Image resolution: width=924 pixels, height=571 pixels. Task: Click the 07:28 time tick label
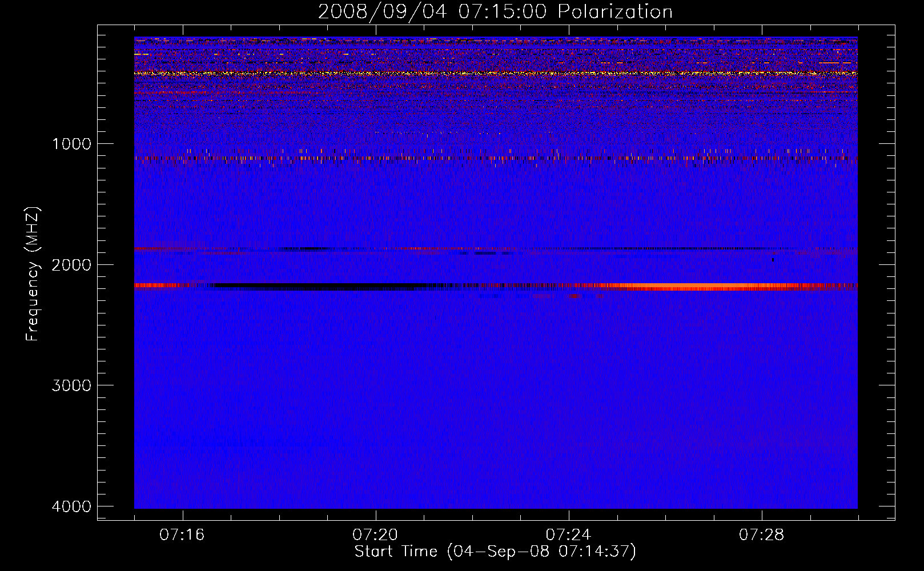pos(761,535)
